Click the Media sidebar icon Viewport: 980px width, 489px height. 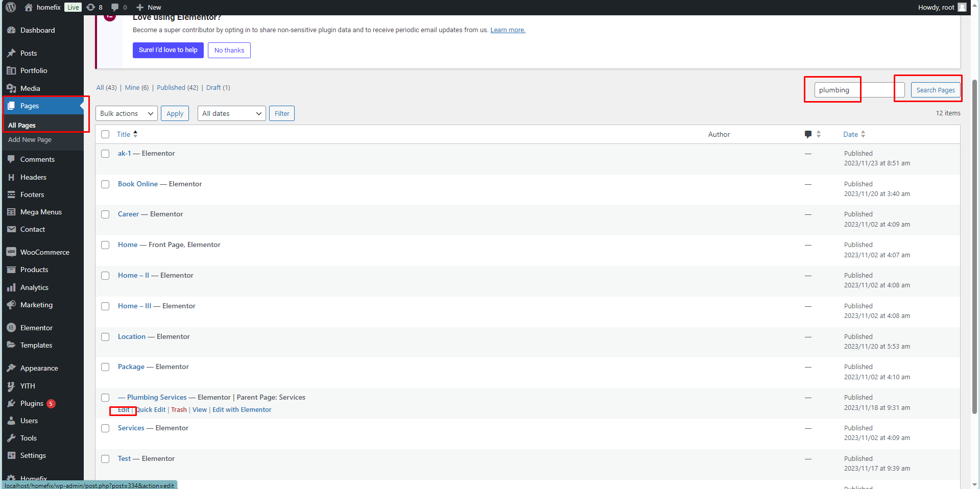tap(11, 88)
